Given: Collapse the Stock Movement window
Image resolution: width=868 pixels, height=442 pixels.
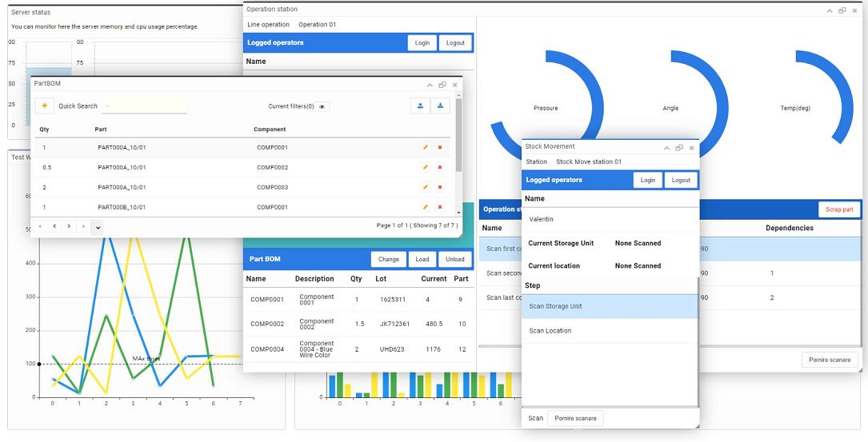Looking at the screenshot, I should tap(666, 147).
